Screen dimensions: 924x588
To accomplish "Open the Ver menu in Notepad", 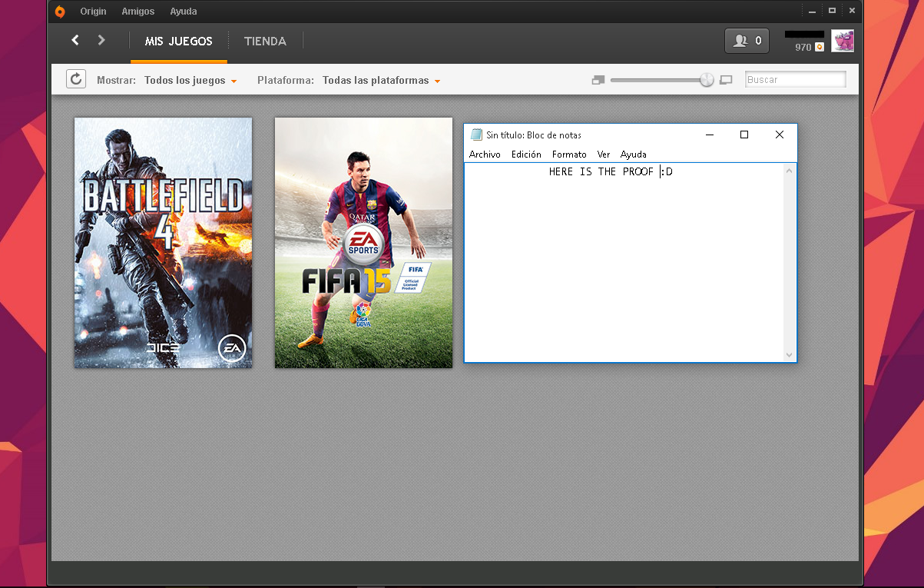I will 604,154.
